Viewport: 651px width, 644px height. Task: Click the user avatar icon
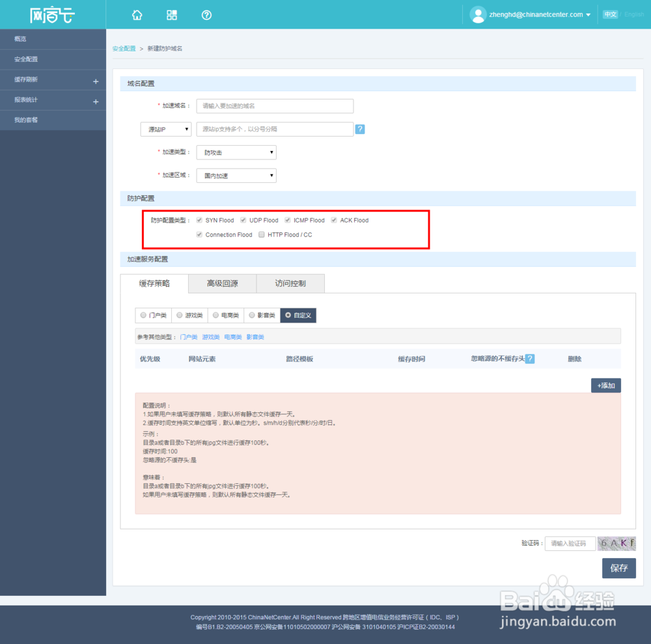click(x=478, y=15)
